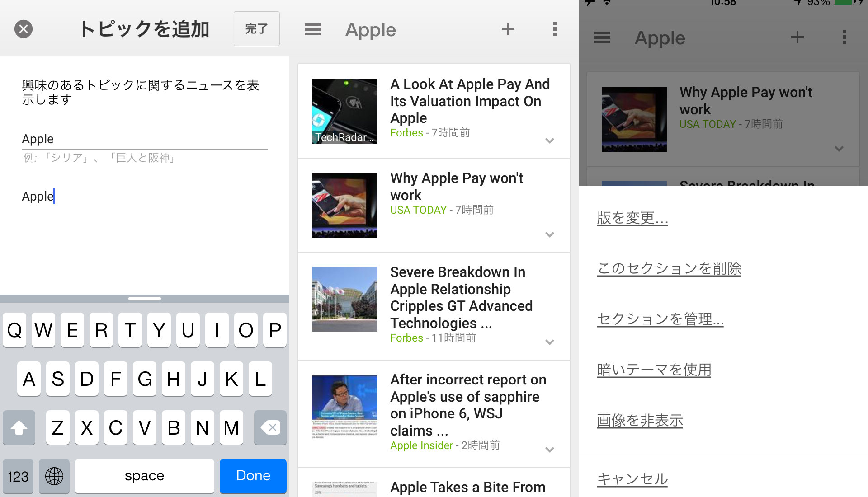Viewport: 868px width, 497px height.
Task: Open headline 'A Look At Apple Pay And Its Valuation'
Action: tap(470, 101)
